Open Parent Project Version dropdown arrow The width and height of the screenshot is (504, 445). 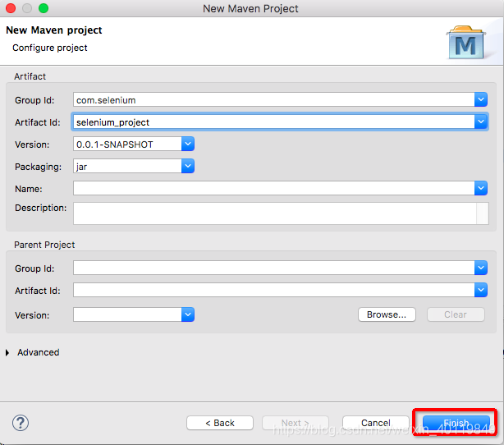pos(188,314)
